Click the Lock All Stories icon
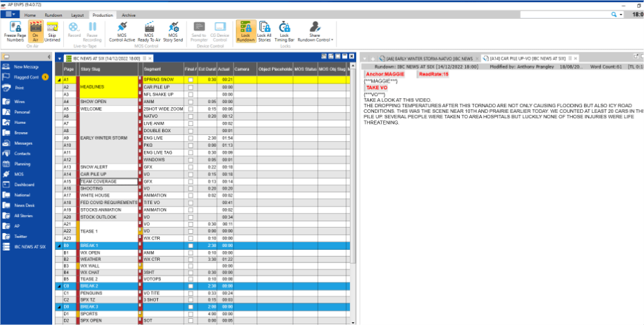The image size is (644, 325). [x=264, y=32]
